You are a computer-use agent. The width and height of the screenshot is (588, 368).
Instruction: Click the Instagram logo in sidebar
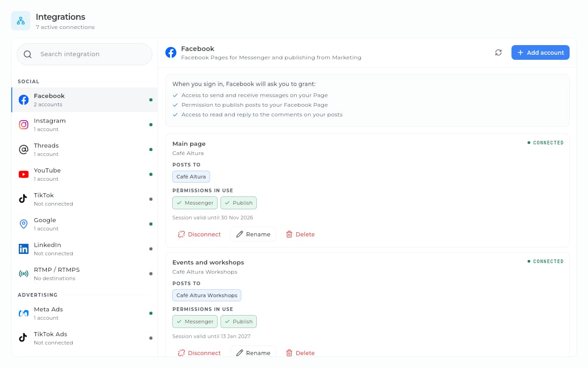tap(23, 125)
